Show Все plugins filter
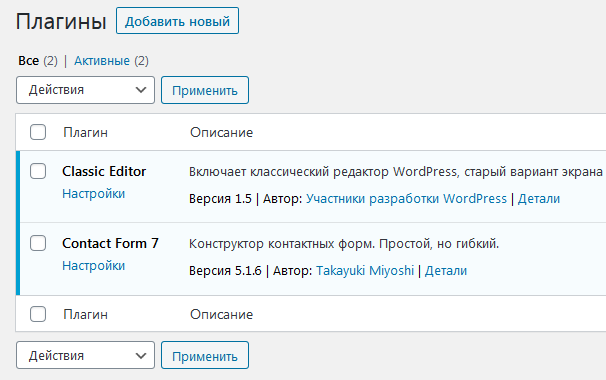 tap(29, 61)
